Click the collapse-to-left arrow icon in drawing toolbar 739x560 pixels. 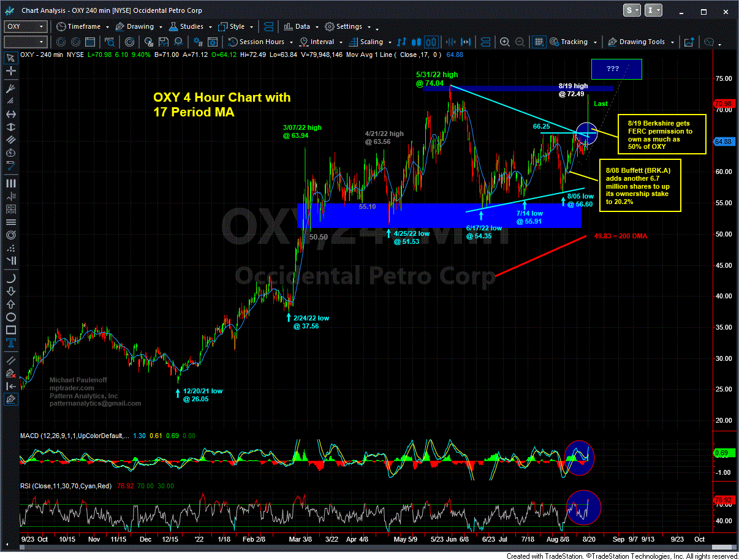tap(10, 385)
